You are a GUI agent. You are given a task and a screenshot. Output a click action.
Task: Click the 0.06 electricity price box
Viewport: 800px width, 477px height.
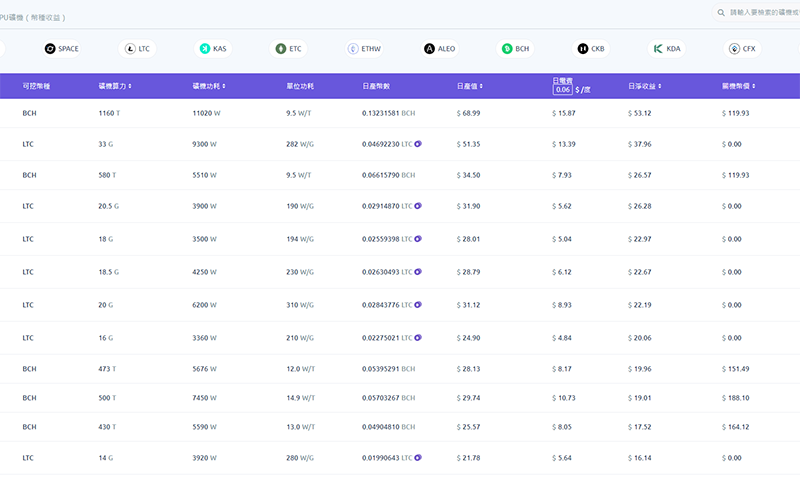562,90
